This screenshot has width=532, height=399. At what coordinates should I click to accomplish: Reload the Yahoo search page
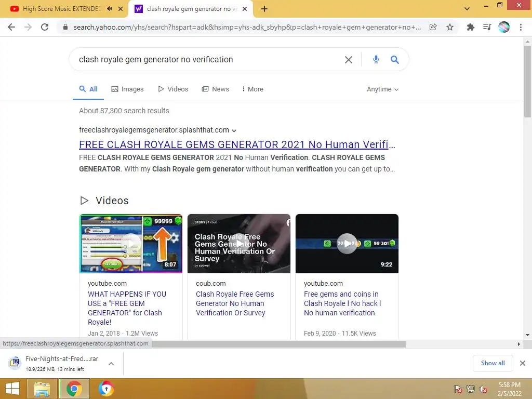pyautogui.click(x=45, y=27)
